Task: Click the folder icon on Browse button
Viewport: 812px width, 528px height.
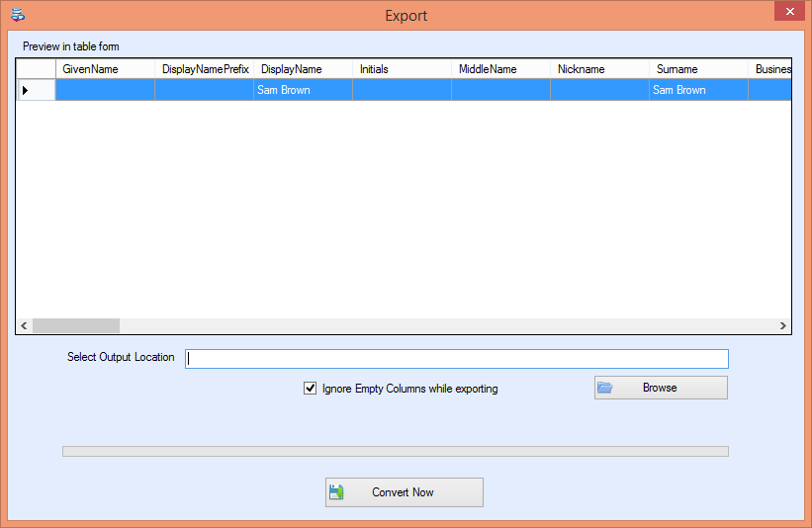Action: tap(605, 388)
